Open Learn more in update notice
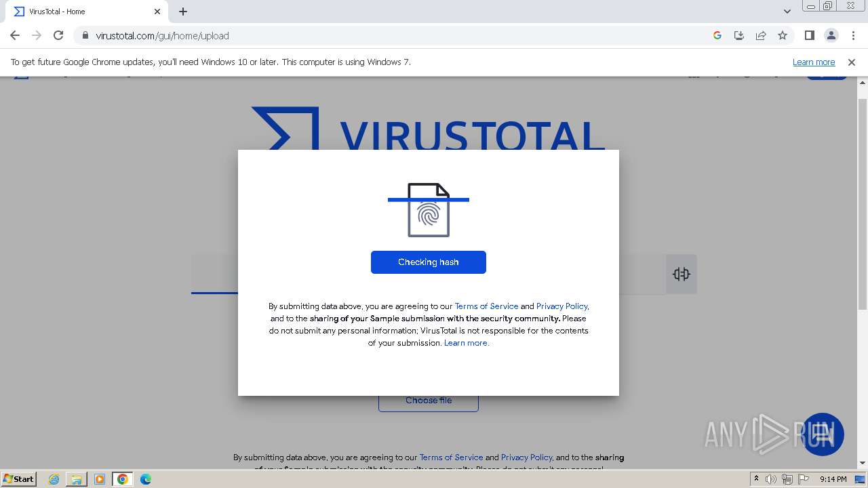868x488 pixels. point(814,62)
